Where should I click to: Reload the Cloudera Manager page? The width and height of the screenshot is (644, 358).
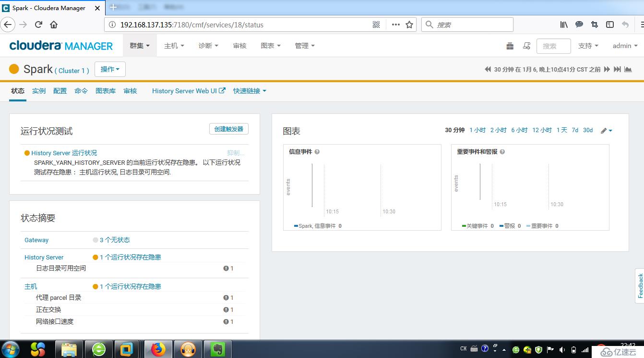pyautogui.click(x=39, y=25)
